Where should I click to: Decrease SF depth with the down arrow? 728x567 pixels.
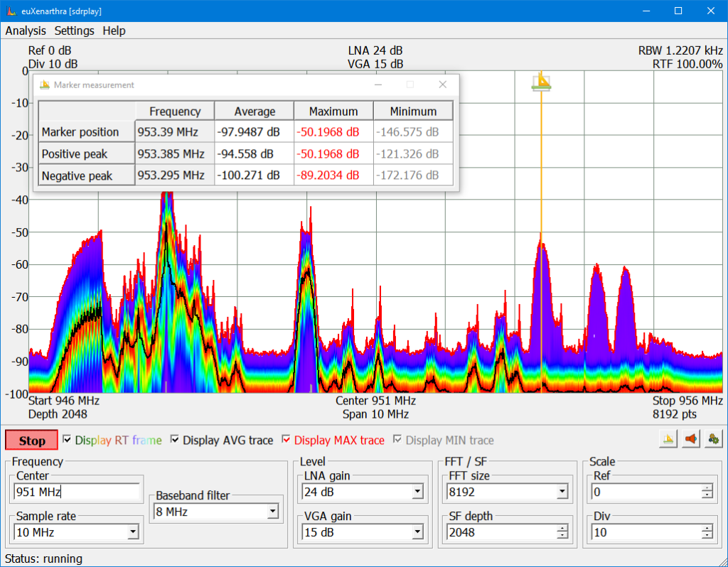pyautogui.click(x=562, y=536)
